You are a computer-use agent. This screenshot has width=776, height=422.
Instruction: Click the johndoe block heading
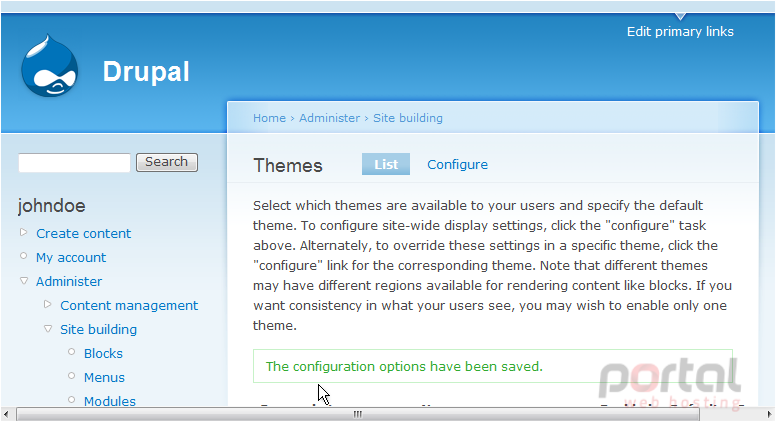click(x=51, y=206)
